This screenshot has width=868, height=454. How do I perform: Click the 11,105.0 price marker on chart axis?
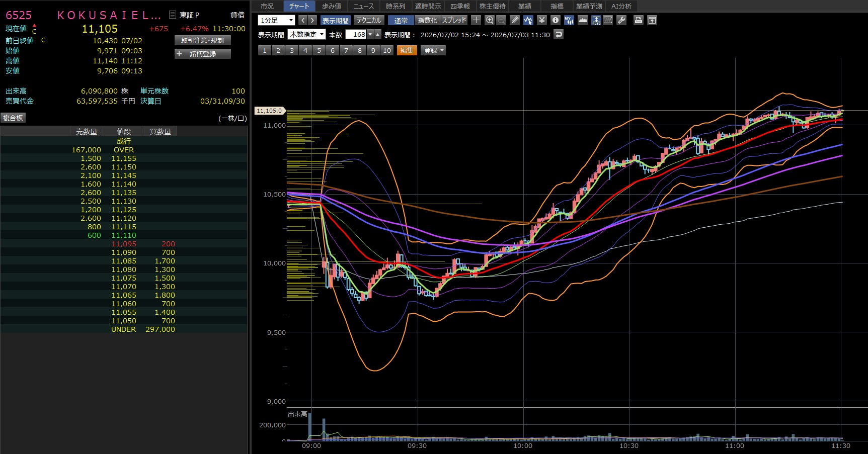click(270, 111)
